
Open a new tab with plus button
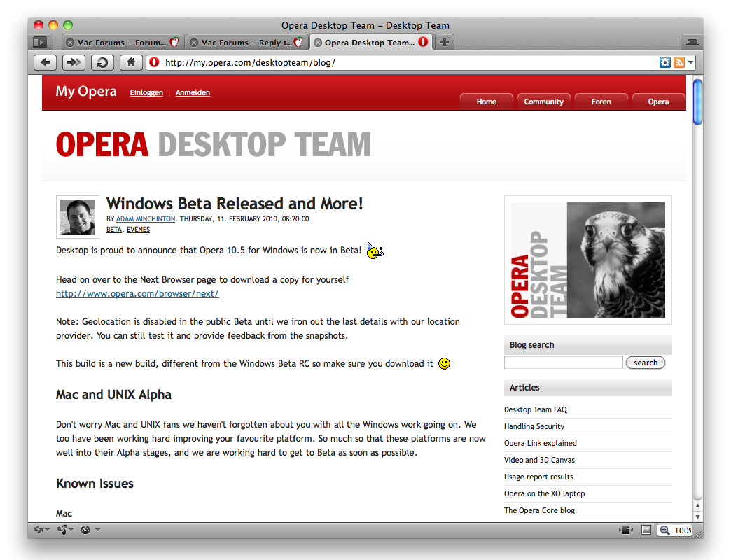[445, 42]
